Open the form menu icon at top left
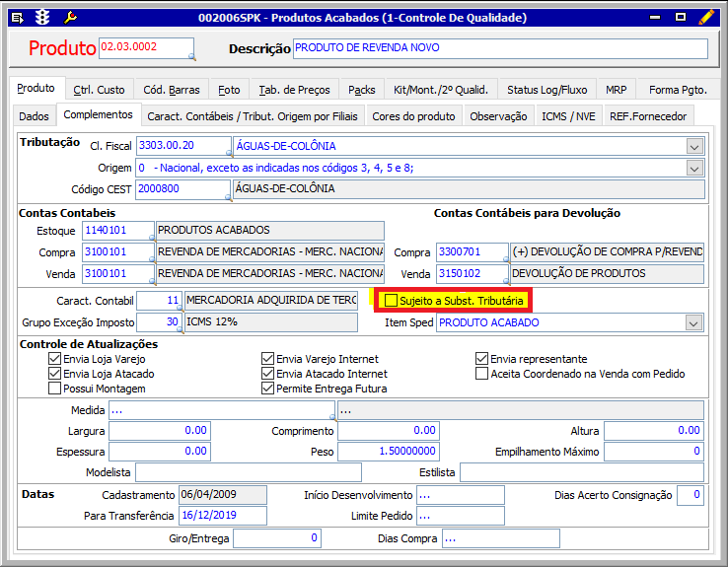This screenshot has height=567, width=728. tap(17, 17)
